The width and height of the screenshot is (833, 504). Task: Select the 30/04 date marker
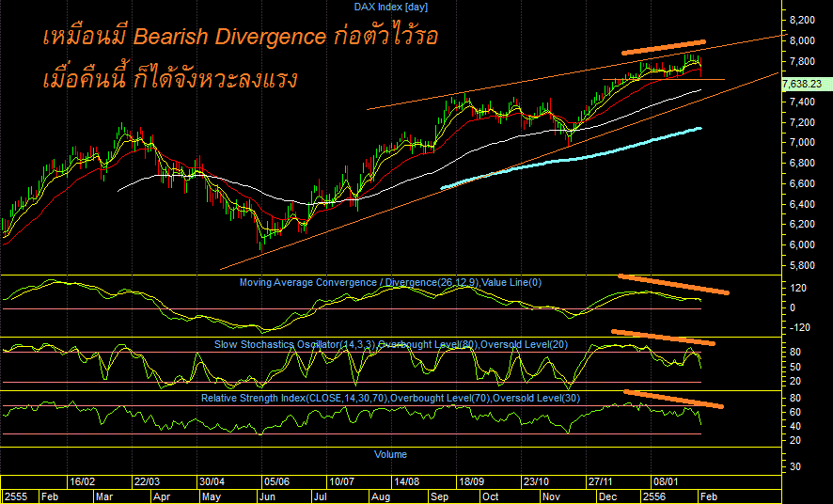tap(212, 482)
